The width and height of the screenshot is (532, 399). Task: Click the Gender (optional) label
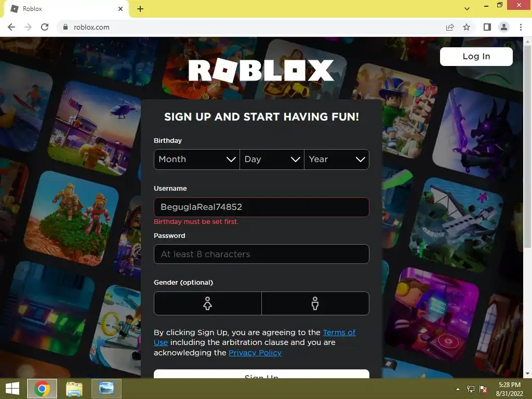tap(183, 282)
